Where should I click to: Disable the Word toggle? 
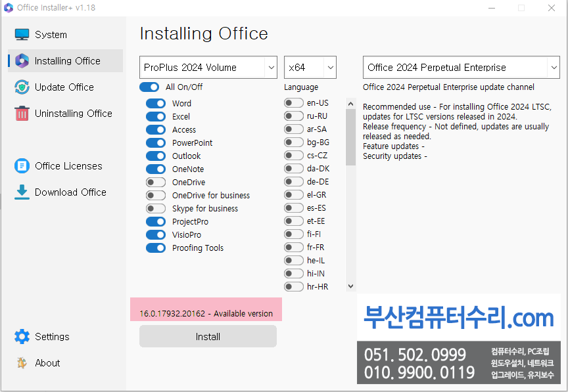coord(156,104)
